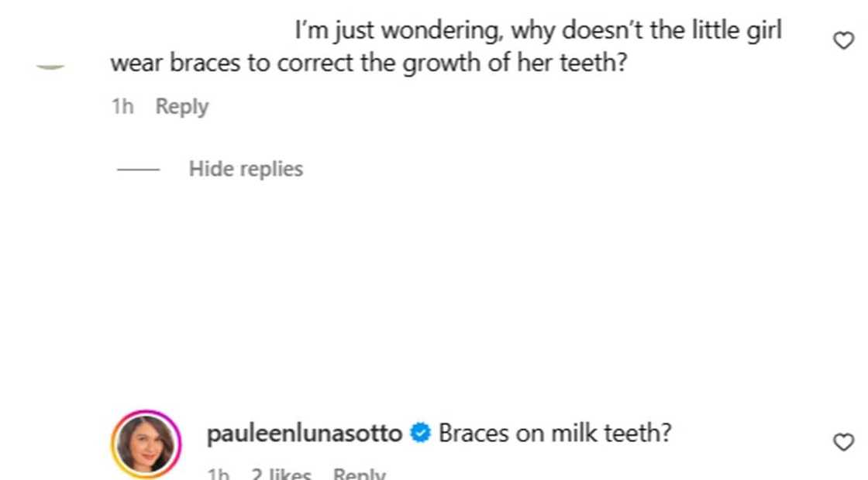Screen dimensions: 868x480
Task: Click the "I'm just wondering" comment line
Action: 538,31
